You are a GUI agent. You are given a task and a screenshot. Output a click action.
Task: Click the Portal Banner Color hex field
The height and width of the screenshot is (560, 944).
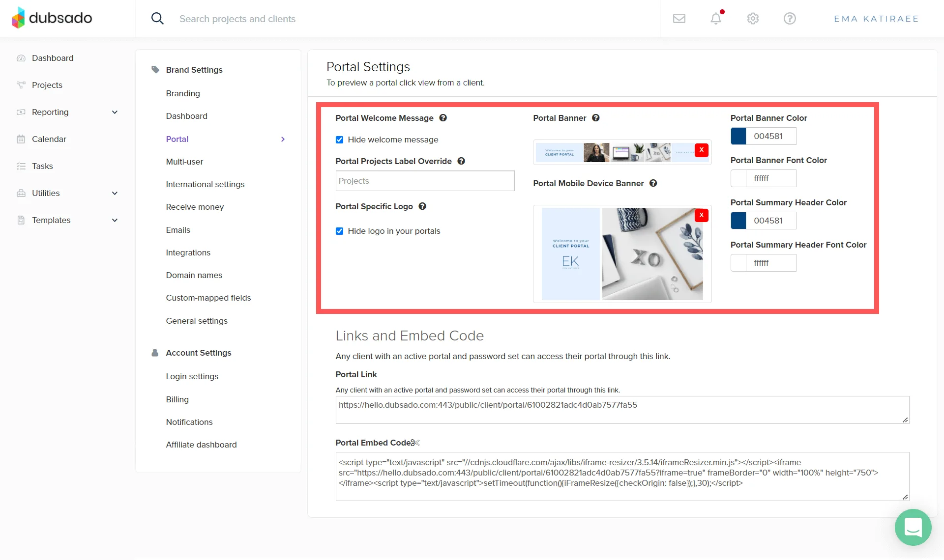[x=771, y=136]
